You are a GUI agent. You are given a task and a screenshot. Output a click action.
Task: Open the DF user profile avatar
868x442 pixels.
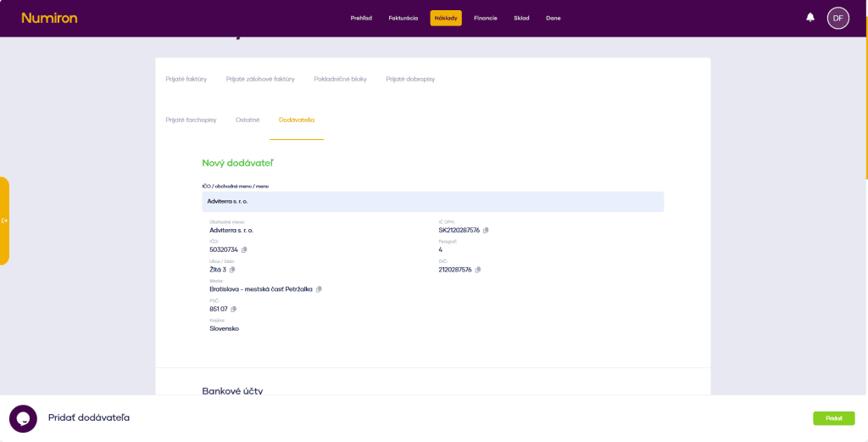[837, 18]
